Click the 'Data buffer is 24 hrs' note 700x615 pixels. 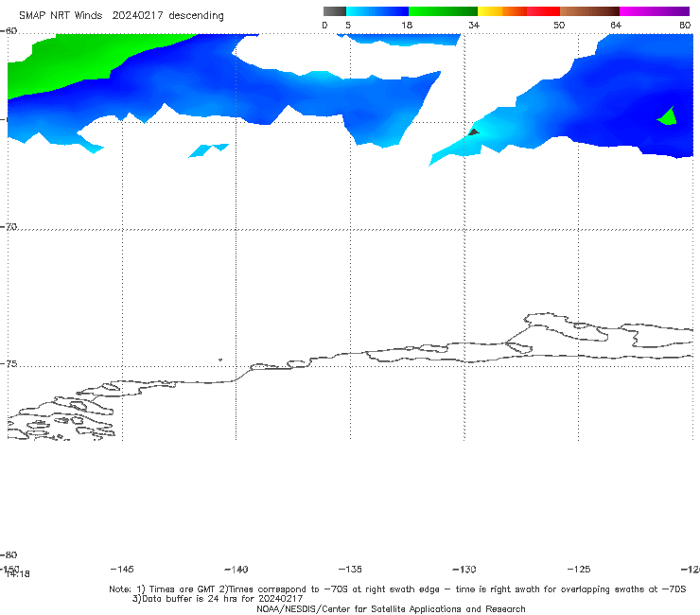218,599
